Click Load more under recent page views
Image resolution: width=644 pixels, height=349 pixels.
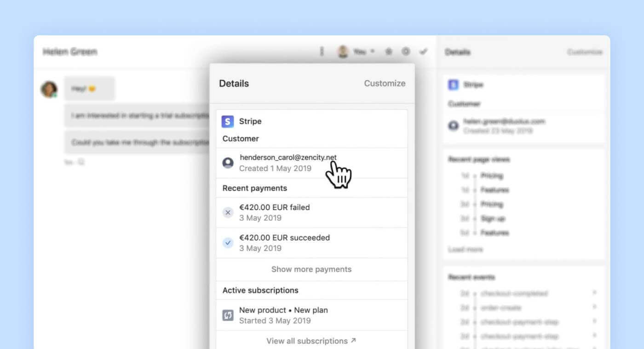[x=466, y=250]
